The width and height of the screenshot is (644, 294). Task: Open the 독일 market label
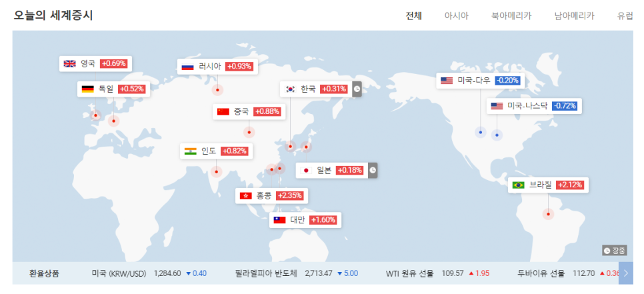pyautogui.click(x=114, y=89)
